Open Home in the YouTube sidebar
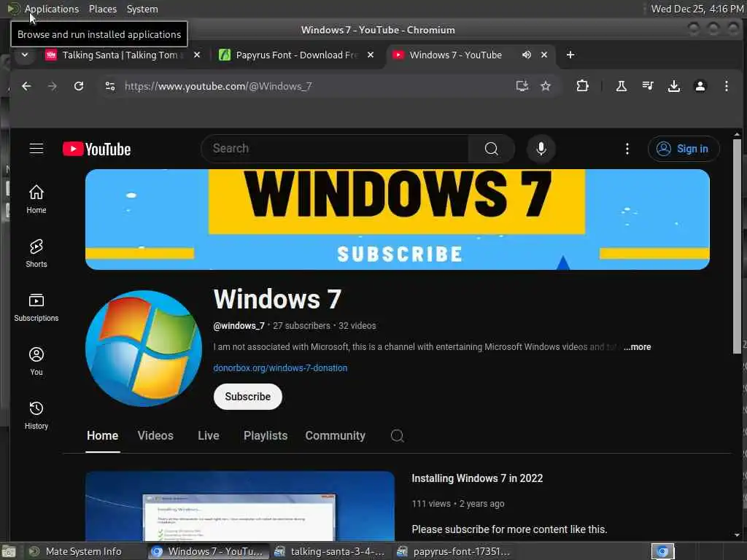 click(x=36, y=199)
